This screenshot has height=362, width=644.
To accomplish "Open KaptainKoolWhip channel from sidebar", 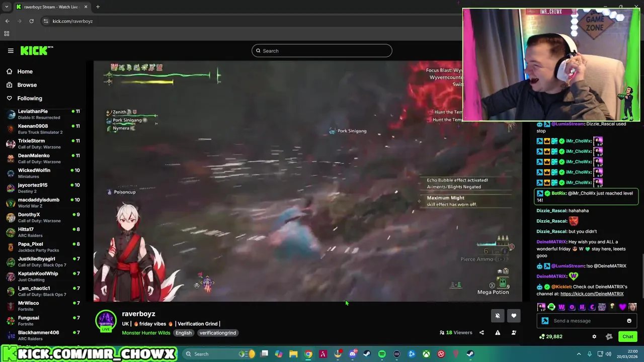I will pyautogui.click(x=43, y=277).
